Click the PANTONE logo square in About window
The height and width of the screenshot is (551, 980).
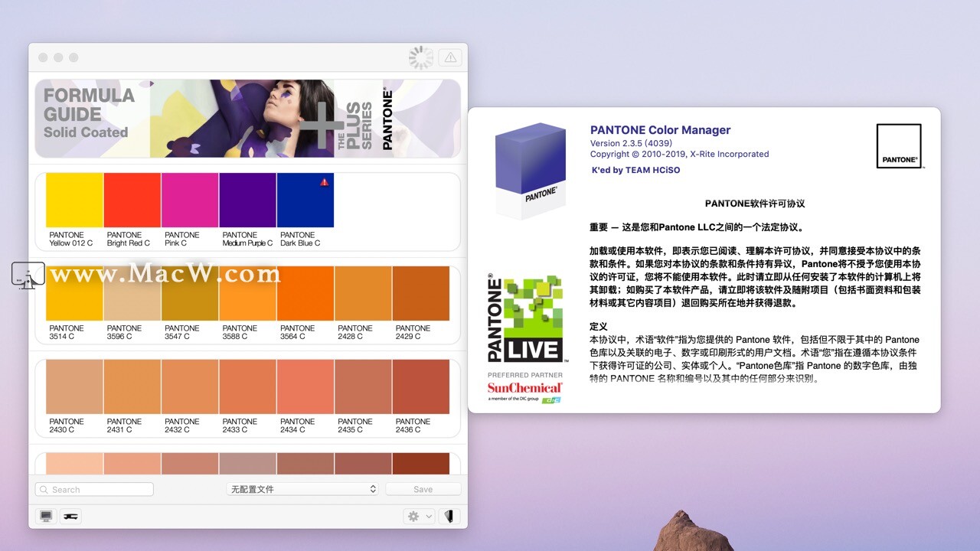tap(899, 146)
